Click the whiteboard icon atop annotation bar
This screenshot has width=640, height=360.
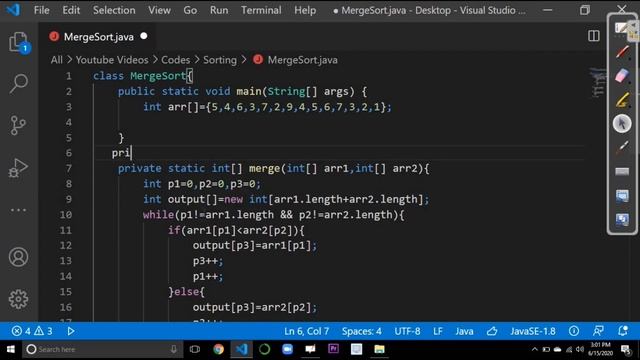[622, 28]
